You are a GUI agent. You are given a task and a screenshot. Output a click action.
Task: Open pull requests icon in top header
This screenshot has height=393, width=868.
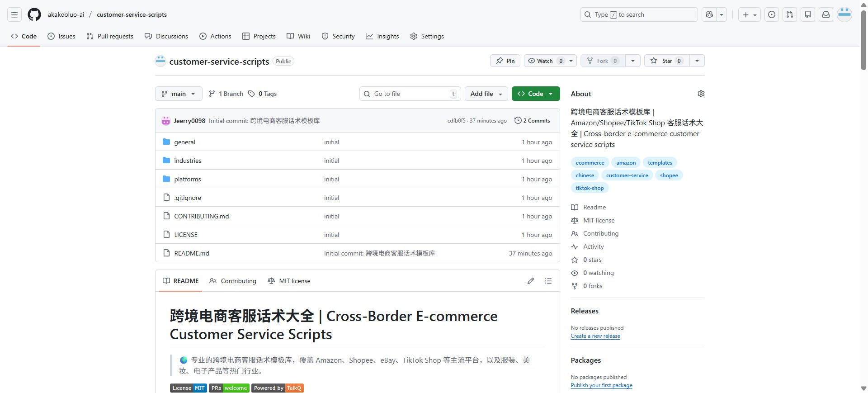[790, 14]
